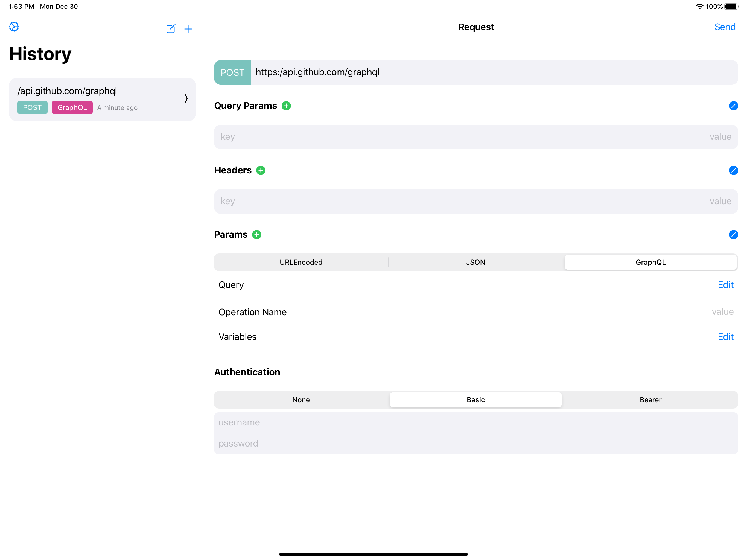This screenshot has height=560, width=747.
Task: Click the username input field
Action: (475, 422)
